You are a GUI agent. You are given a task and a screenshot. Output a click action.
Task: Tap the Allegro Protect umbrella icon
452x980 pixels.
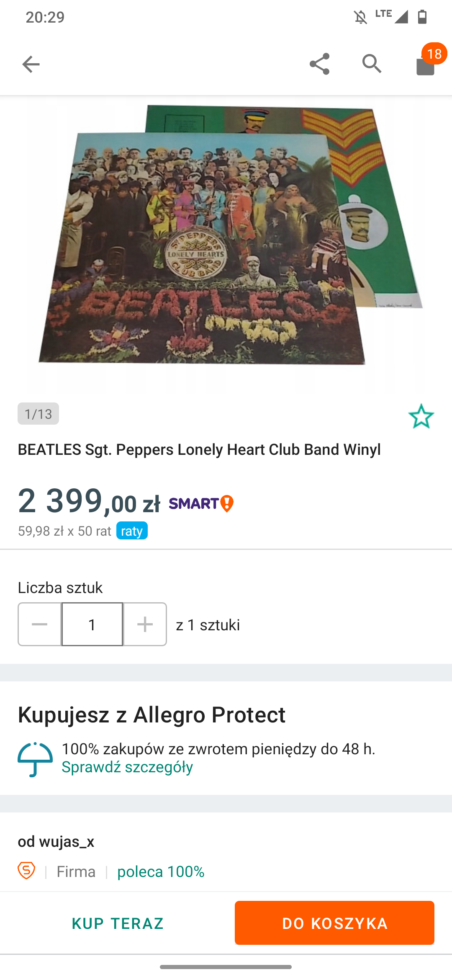tap(35, 759)
